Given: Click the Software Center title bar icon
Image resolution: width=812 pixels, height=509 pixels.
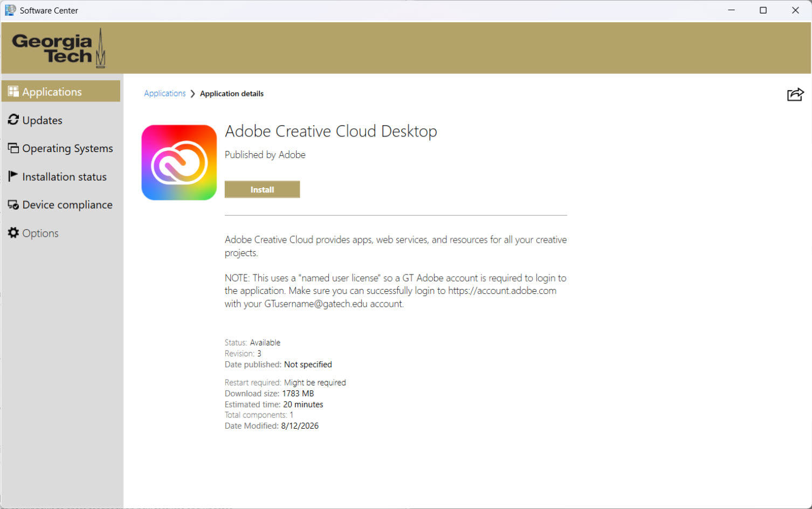Looking at the screenshot, I should coord(10,10).
